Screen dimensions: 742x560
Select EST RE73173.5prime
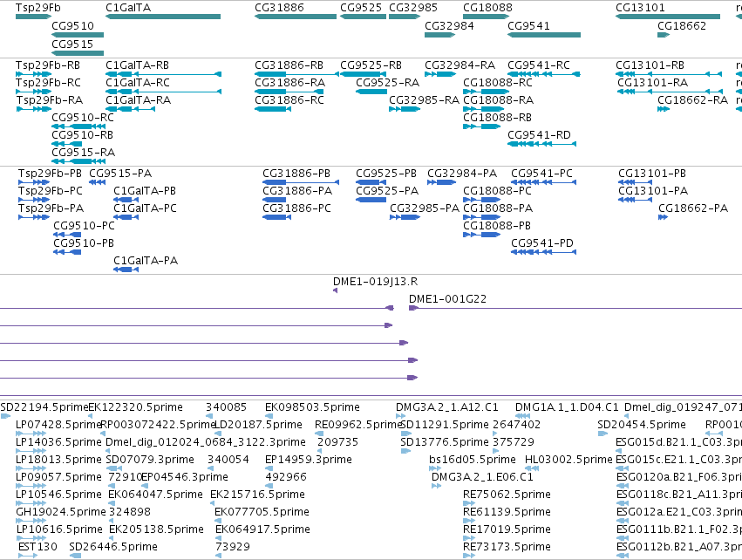[x=507, y=547]
